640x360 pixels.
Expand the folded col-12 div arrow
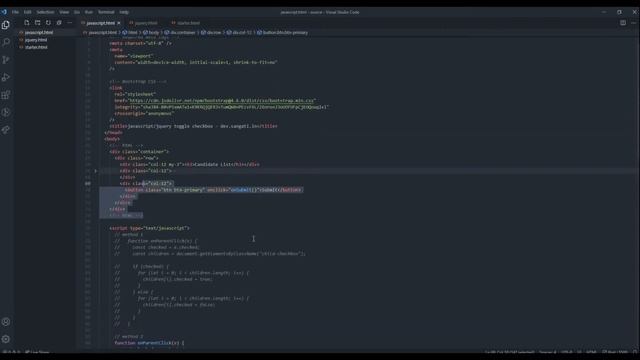pyautogui.click(x=96, y=171)
